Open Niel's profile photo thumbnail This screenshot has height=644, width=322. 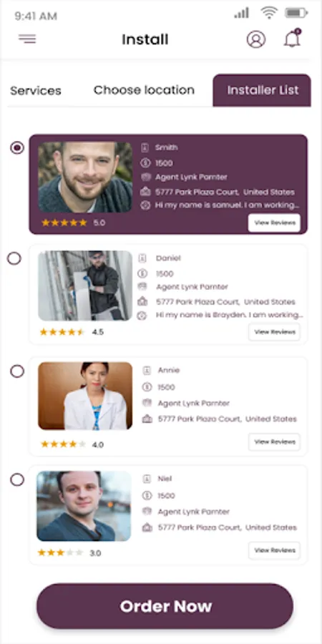click(84, 506)
